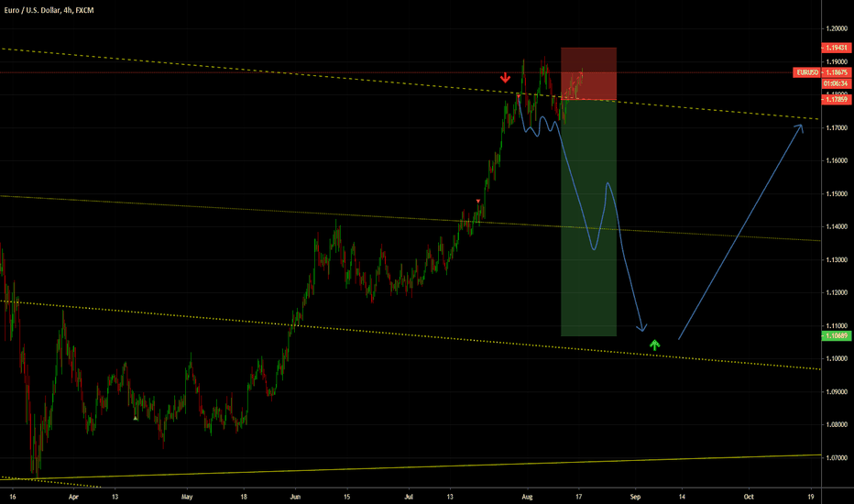Select the small green triangle near 1.08000
The width and height of the screenshot is (854, 504).
coord(135,418)
